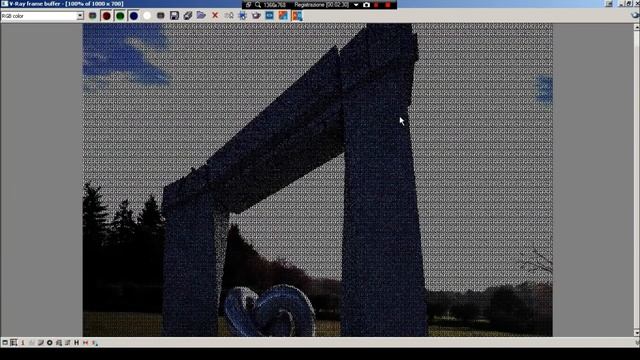Click the second bottom toolbar frame icon
This screenshot has width=640, height=360.
14,342
